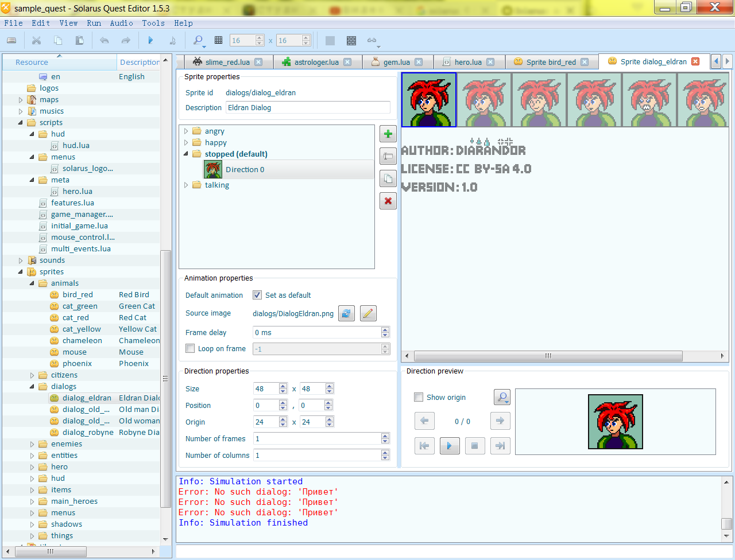The height and width of the screenshot is (560, 735).
Task: Click the show grid toolbar icon
Action: (218, 40)
